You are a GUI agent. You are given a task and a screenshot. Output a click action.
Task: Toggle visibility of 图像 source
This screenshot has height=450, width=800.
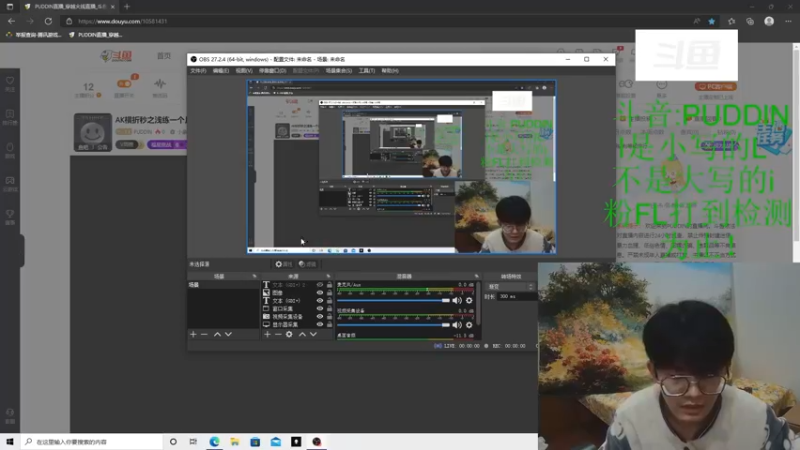pyautogui.click(x=320, y=293)
